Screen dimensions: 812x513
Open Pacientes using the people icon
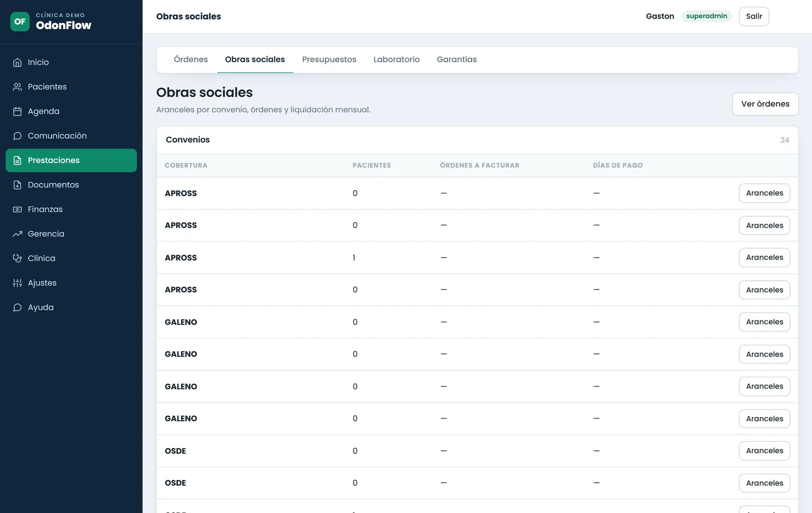coord(17,86)
